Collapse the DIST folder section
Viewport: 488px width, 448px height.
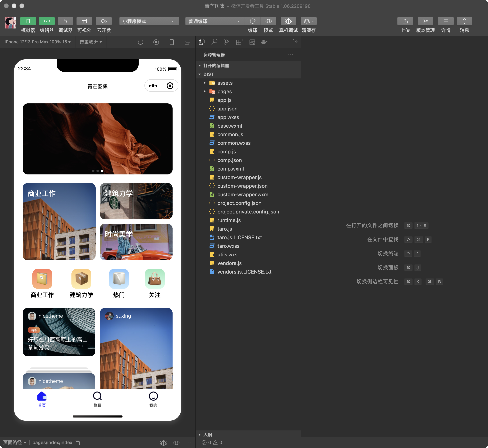click(248, 74)
